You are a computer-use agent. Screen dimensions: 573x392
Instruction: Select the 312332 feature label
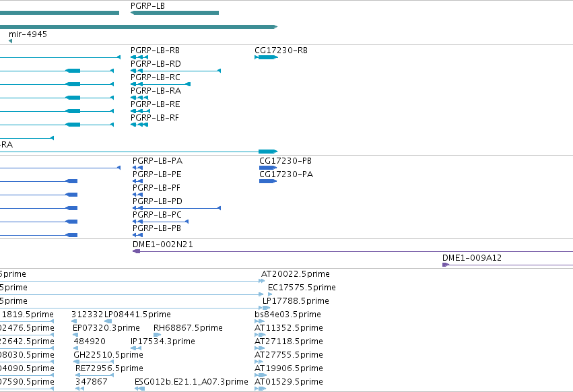(88, 315)
